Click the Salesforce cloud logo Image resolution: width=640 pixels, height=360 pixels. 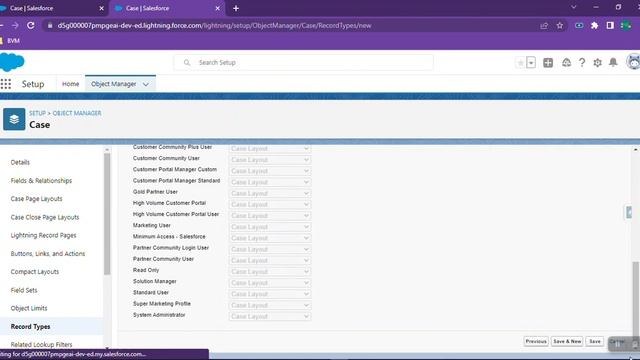click(x=12, y=62)
